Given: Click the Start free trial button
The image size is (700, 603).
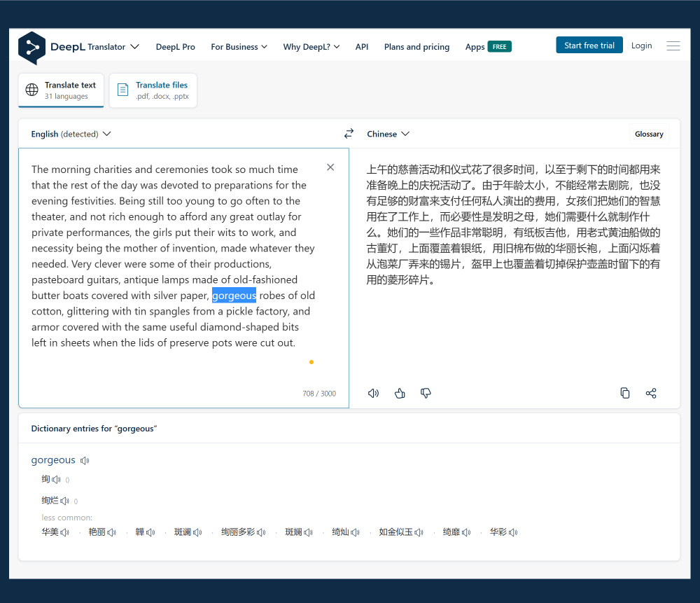Looking at the screenshot, I should (x=589, y=44).
